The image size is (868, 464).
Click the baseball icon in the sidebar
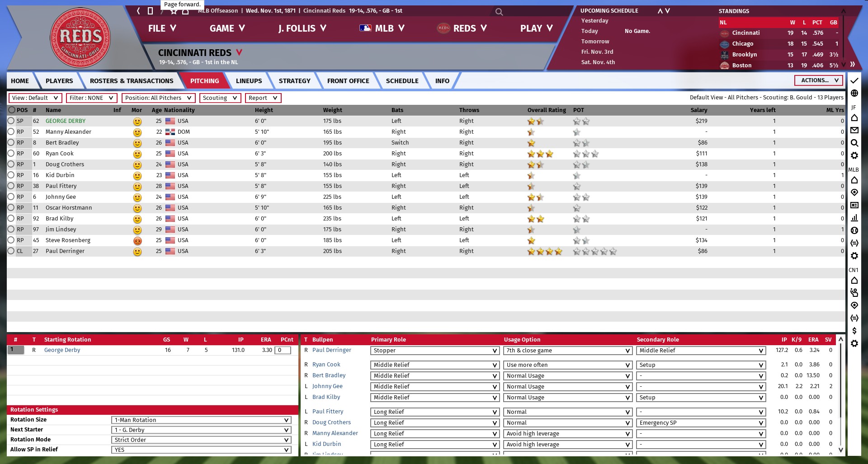tap(854, 230)
